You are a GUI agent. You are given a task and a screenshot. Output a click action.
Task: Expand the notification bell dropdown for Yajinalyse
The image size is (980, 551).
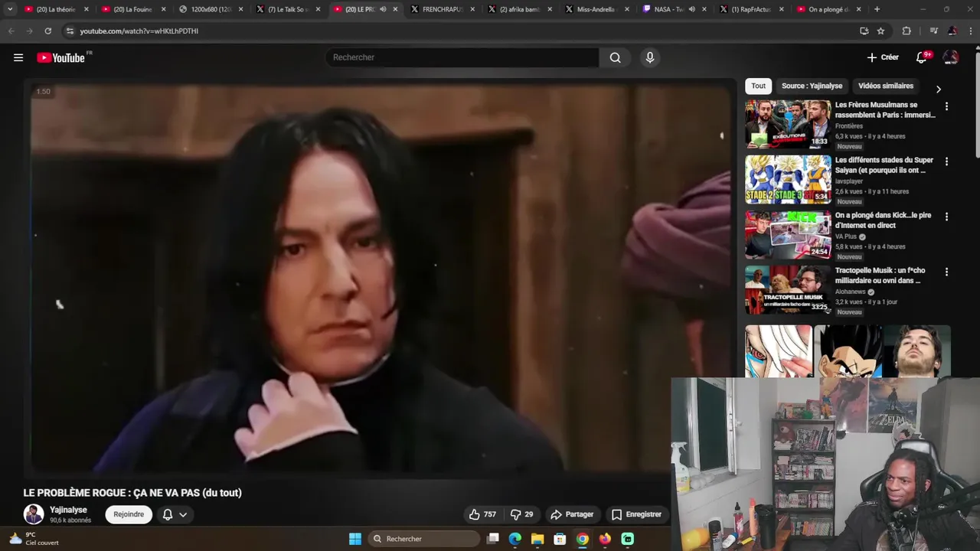(x=183, y=514)
